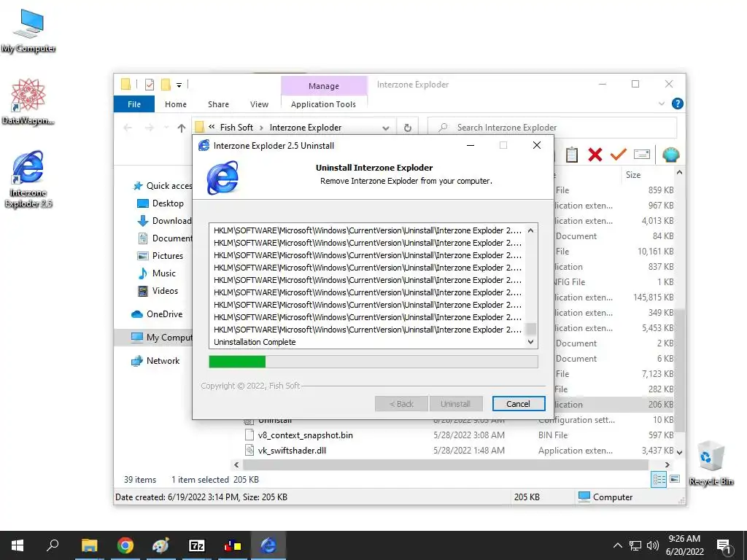Click Fish Soft in breadcrumb path
This screenshot has height=560, width=747.
tap(236, 127)
